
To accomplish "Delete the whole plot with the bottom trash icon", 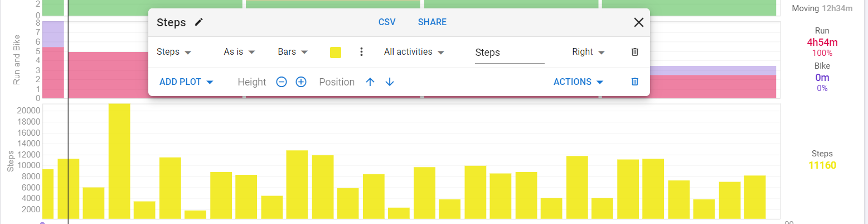I will click(x=634, y=82).
